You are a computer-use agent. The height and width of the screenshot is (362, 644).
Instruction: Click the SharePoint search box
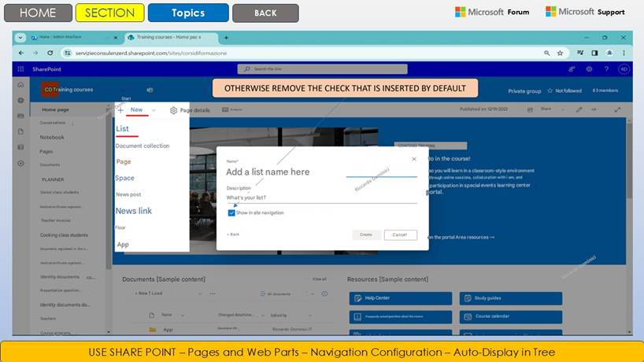coord(323,69)
